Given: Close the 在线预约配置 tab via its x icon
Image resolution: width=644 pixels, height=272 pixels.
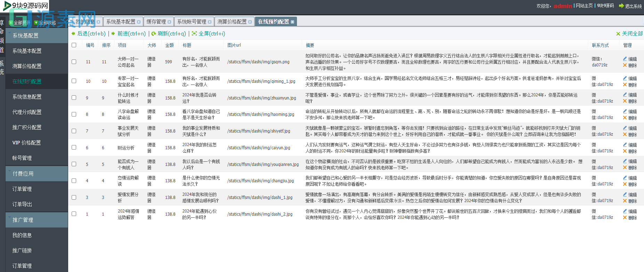Looking at the screenshot, I should pos(292,22).
